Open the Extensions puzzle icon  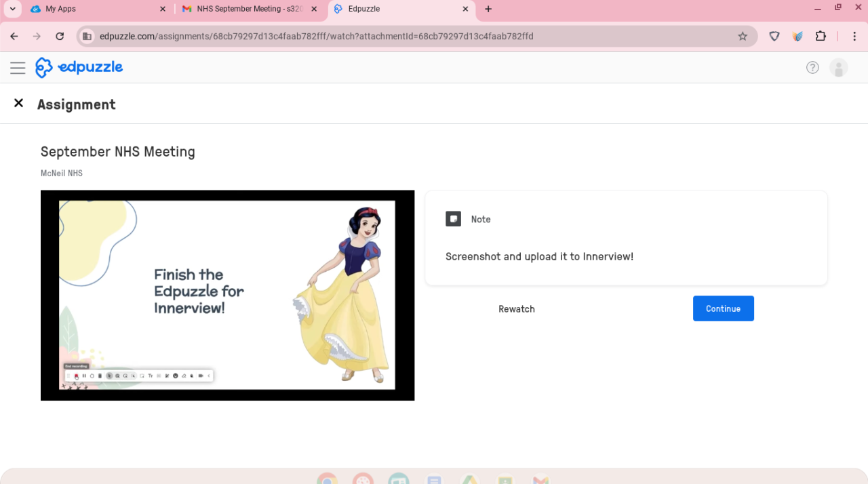coord(821,36)
